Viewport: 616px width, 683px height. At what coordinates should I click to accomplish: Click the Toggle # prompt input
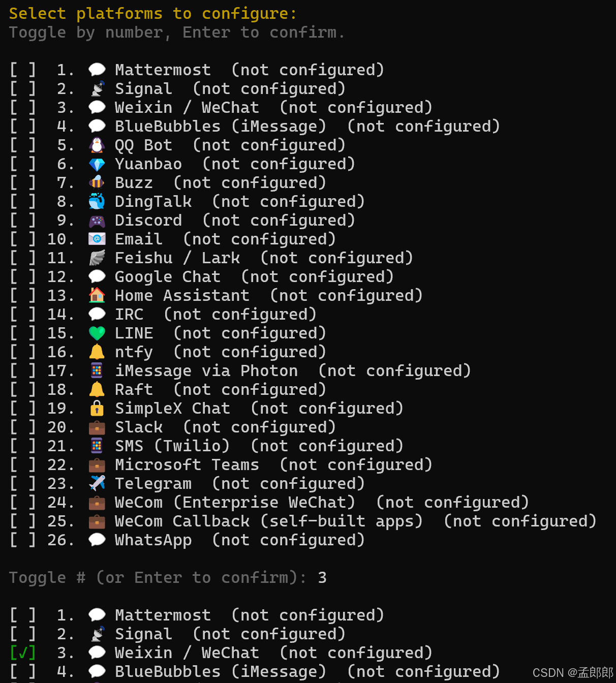(322, 578)
